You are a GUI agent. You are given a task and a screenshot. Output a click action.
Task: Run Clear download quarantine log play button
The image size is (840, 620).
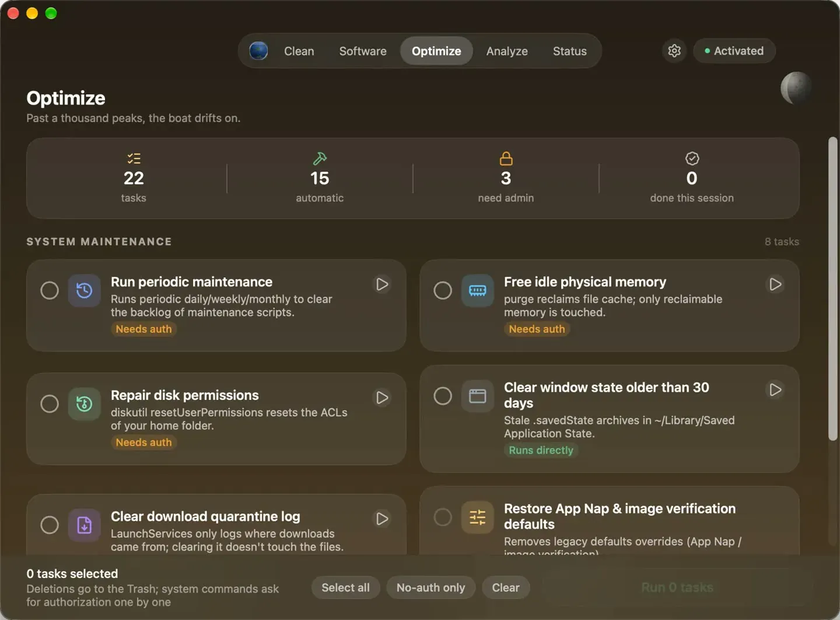pyautogui.click(x=382, y=519)
